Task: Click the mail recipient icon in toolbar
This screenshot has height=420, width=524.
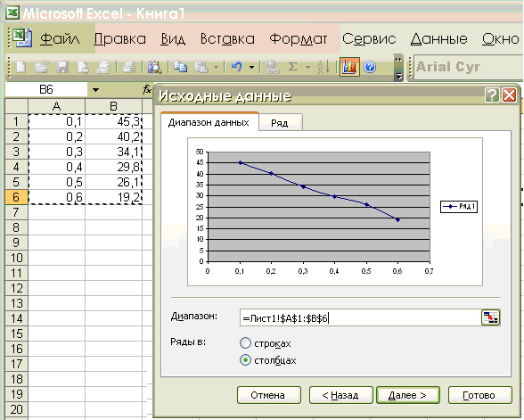Action: tap(103, 67)
